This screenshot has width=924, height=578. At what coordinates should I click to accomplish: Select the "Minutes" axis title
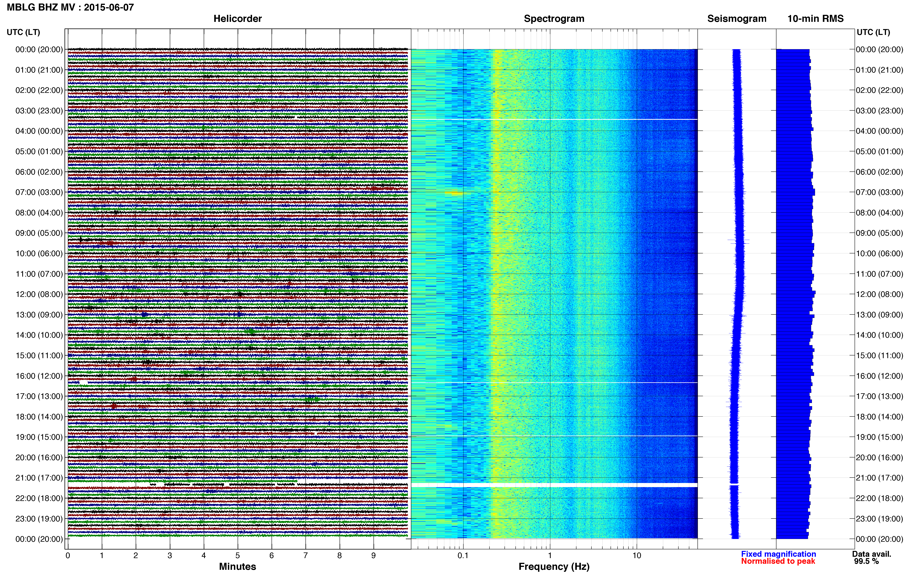coord(238,566)
